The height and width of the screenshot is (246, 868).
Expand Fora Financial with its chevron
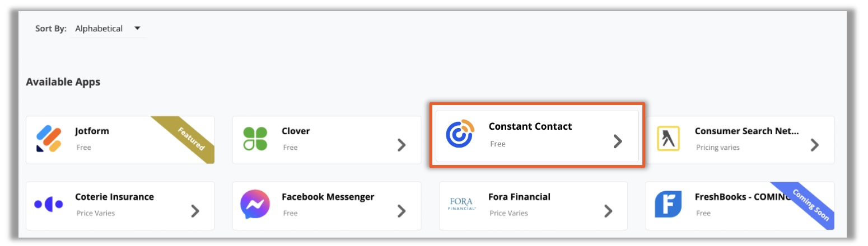click(x=608, y=211)
